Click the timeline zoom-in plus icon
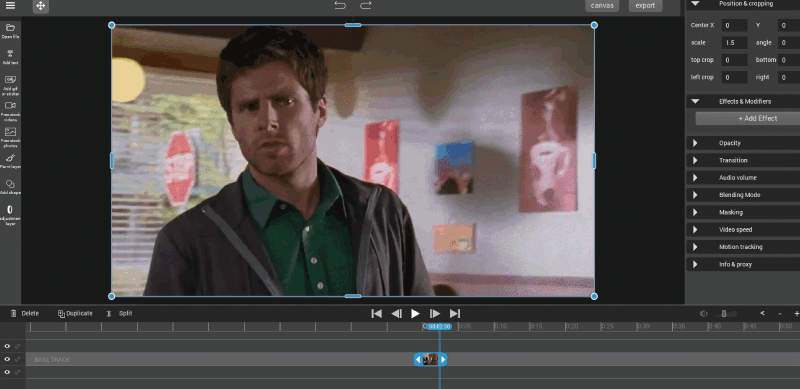The image size is (800, 389). (796, 313)
